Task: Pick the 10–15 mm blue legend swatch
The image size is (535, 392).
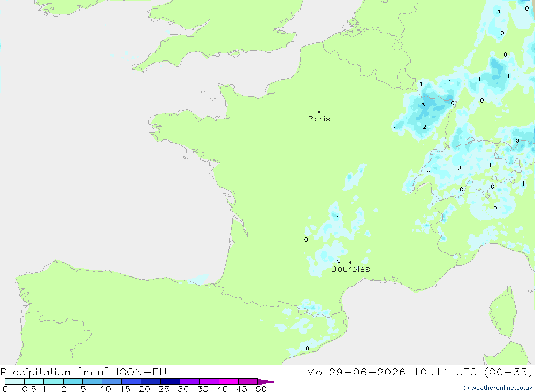Action: pos(112,381)
